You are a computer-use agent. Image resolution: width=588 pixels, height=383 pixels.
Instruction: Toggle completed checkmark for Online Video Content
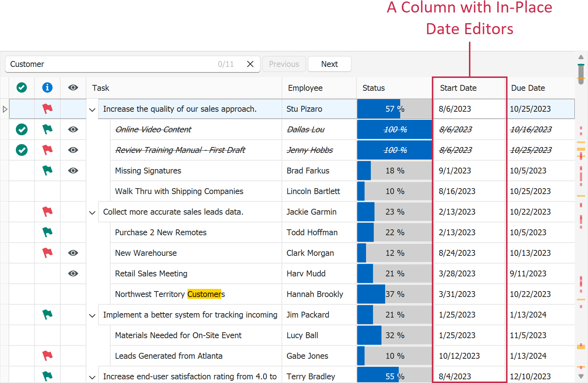(x=22, y=129)
